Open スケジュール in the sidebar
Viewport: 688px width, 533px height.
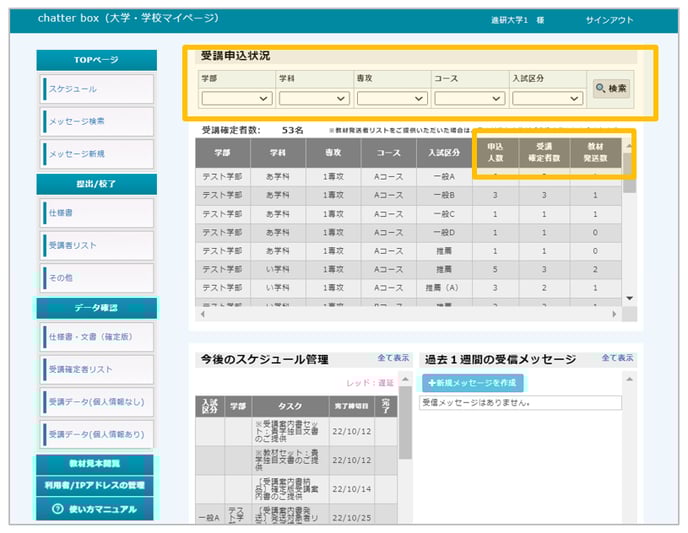click(97, 89)
